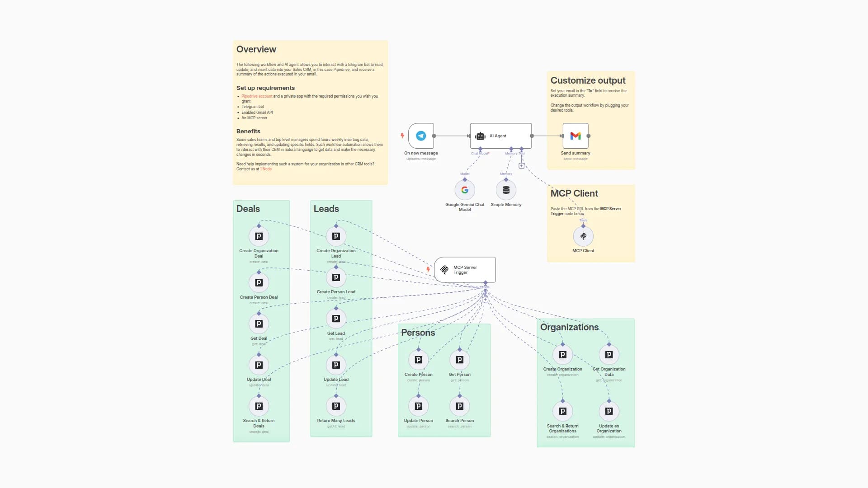The image size is (868, 488).
Task: Click the MCP Server Trigger lightning bolt
Action: [428, 270]
